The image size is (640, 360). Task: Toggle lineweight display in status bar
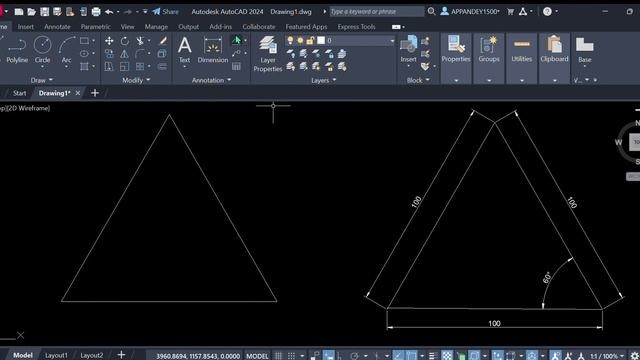(433, 356)
